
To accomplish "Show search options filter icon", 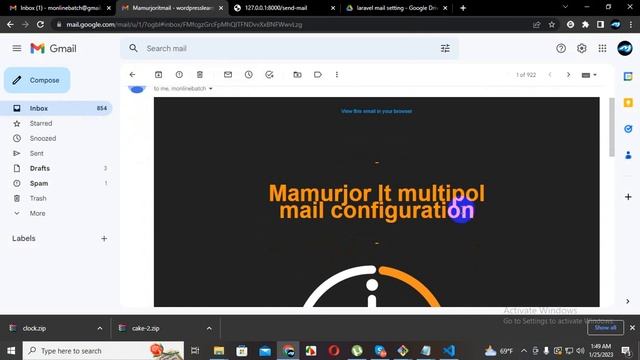I will point(445,48).
